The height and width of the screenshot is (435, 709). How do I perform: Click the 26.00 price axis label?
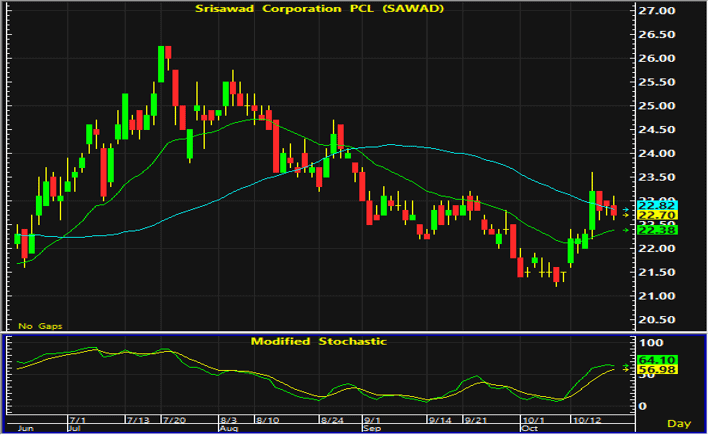click(657, 58)
